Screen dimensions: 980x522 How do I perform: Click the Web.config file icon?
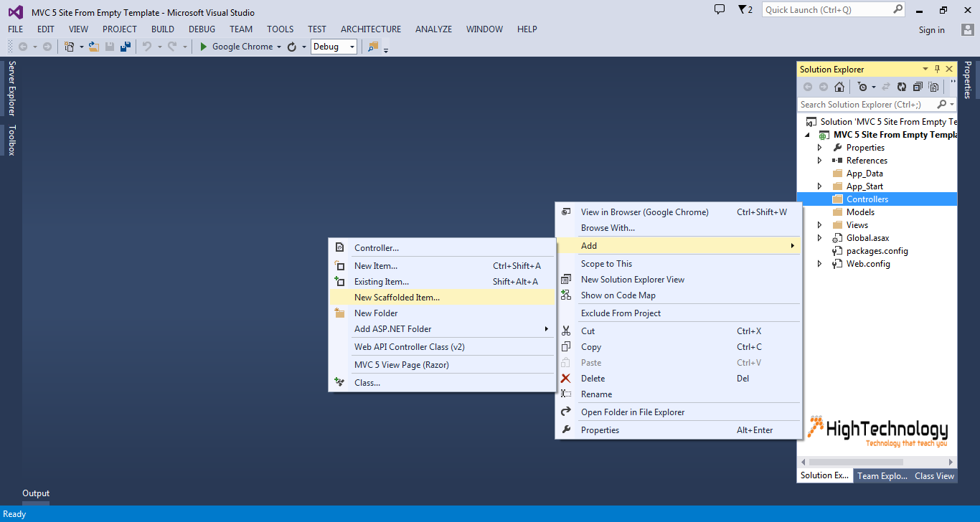[x=837, y=264]
